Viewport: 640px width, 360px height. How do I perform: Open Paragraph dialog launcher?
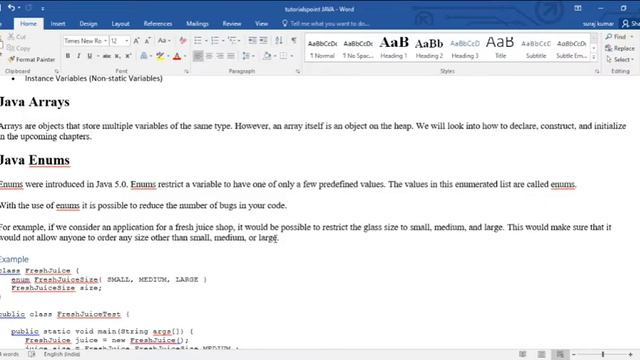click(x=298, y=71)
